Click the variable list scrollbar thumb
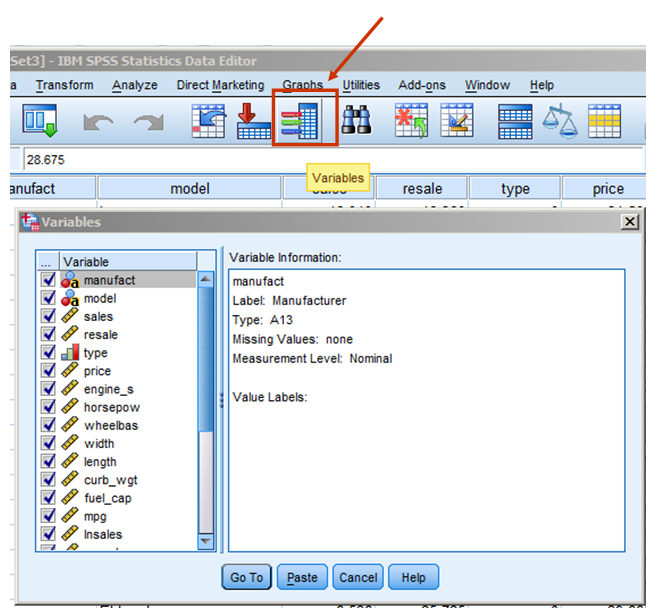The image size is (657, 615). (x=205, y=359)
